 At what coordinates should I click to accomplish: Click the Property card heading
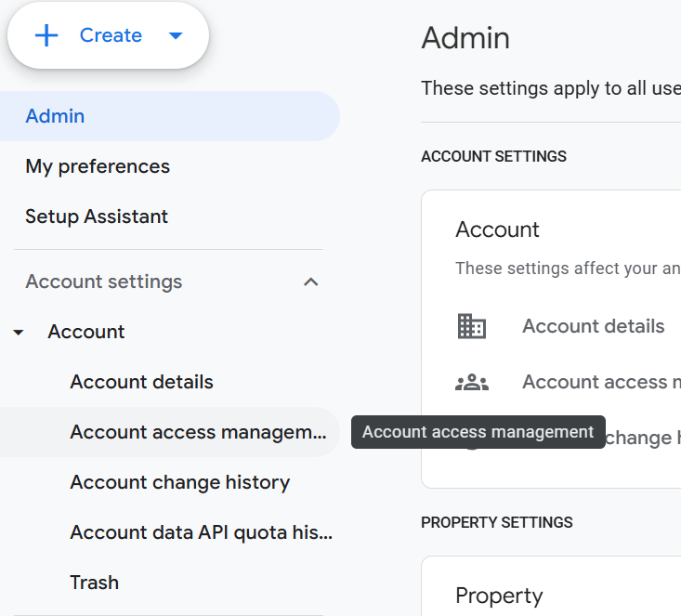click(499, 596)
